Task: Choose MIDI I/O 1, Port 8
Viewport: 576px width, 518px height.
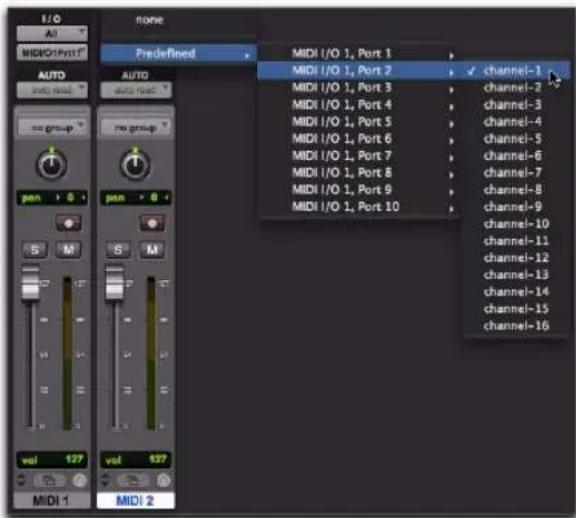Action: [358, 173]
